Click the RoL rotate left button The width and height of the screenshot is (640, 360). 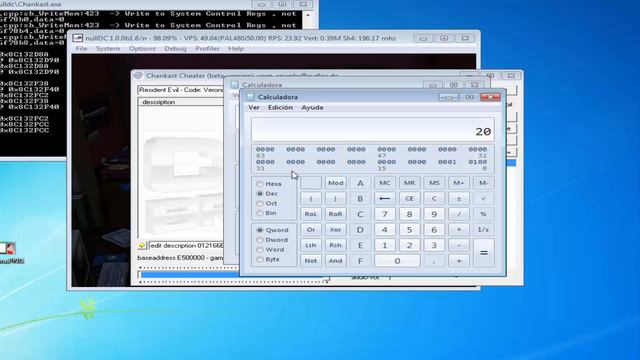(311, 214)
